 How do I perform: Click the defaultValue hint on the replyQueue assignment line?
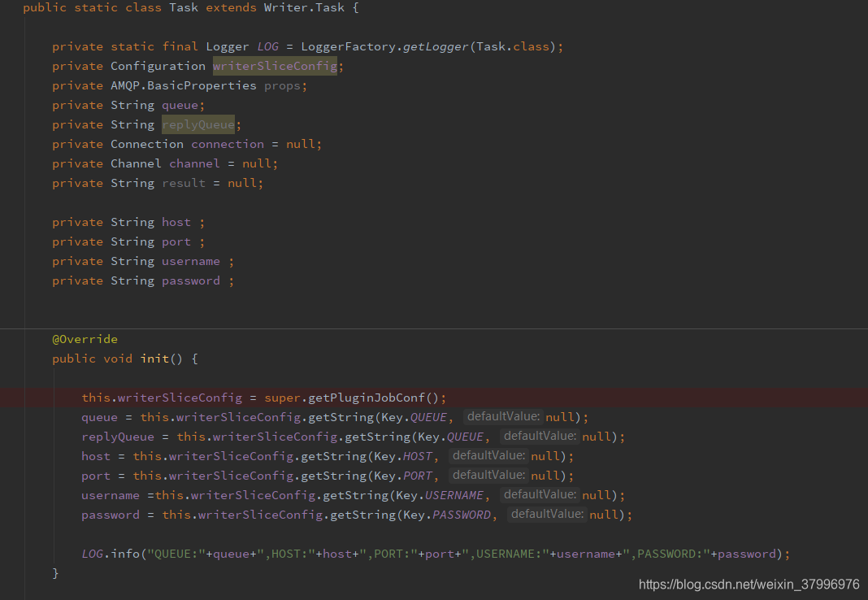tap(540, 436)
